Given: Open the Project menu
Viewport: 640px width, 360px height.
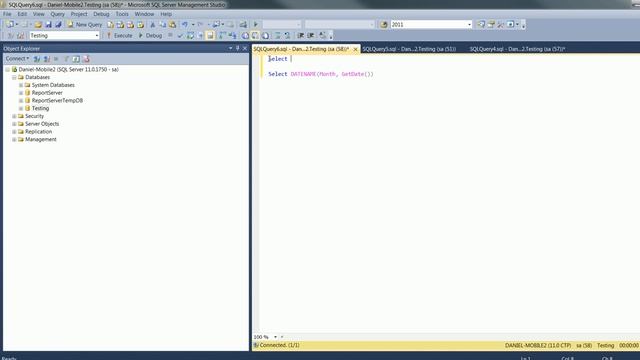Looking at the screenshot, I should pos(79,14).
